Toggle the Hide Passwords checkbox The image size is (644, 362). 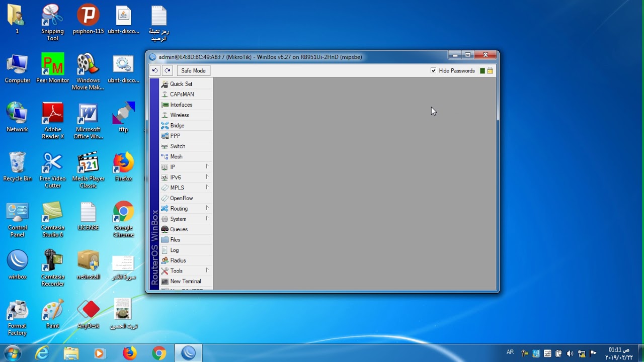434,71
